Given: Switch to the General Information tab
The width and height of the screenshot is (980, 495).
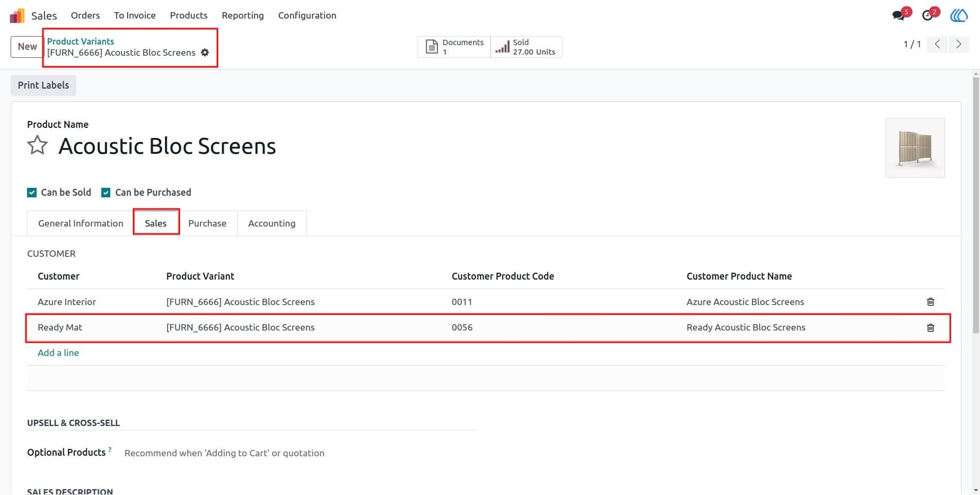Looking at the screenshot, I should (81, 223).
